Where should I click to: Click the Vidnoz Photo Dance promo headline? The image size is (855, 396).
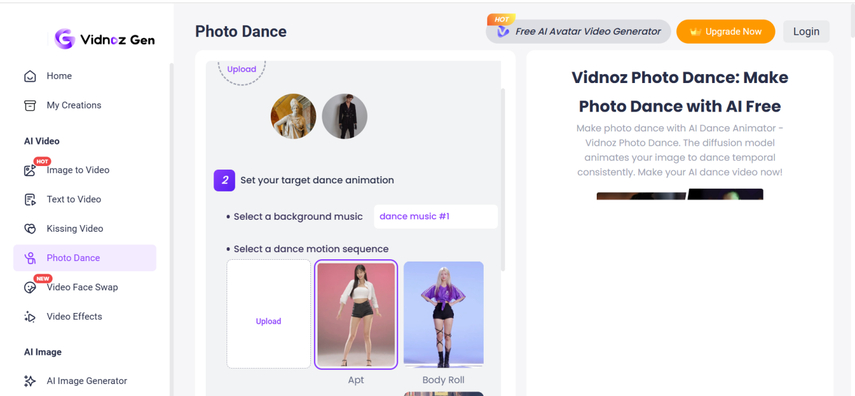click(680, 92)
